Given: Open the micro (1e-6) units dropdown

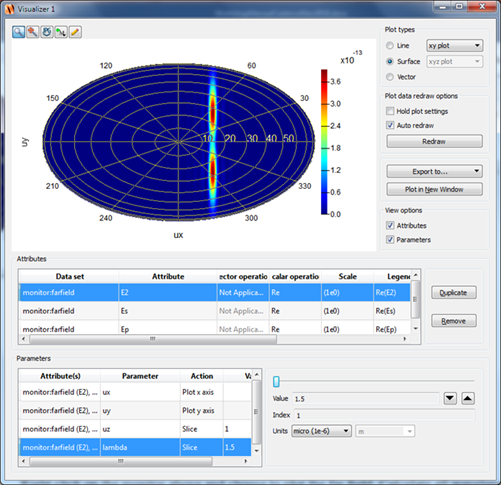Looking at the screenshot, I should tap(321, 431).
